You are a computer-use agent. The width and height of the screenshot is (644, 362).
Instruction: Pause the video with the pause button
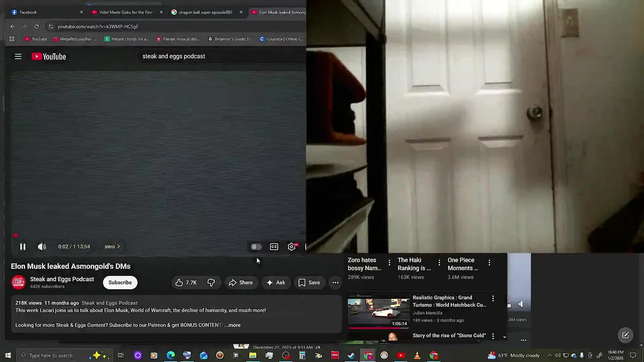click(x=23, y=246)
